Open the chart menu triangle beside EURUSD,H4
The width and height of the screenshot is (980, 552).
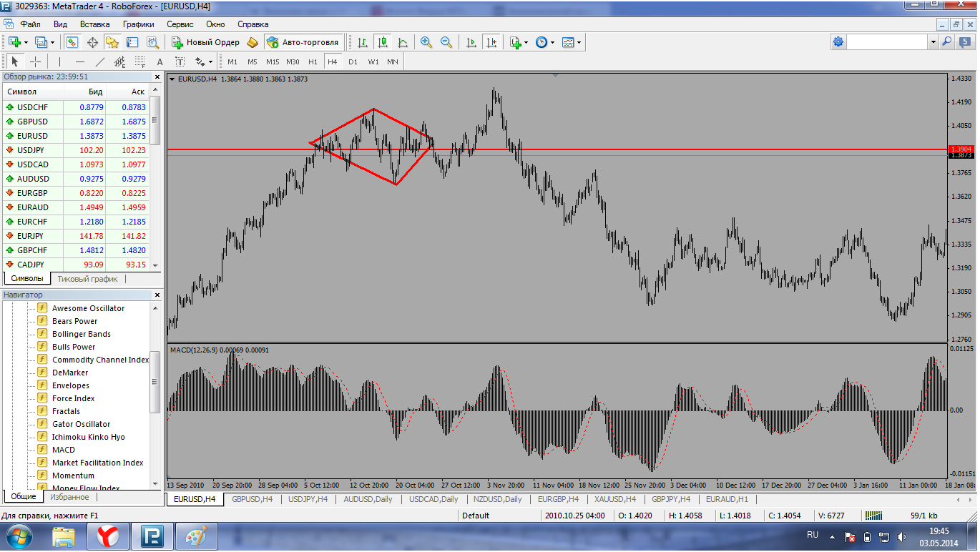(x=172, y=79)
